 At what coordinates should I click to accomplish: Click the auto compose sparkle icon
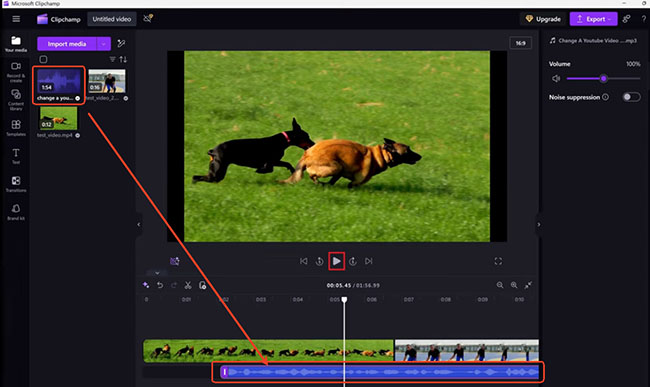pyautogui.click(x=146, y=285)
